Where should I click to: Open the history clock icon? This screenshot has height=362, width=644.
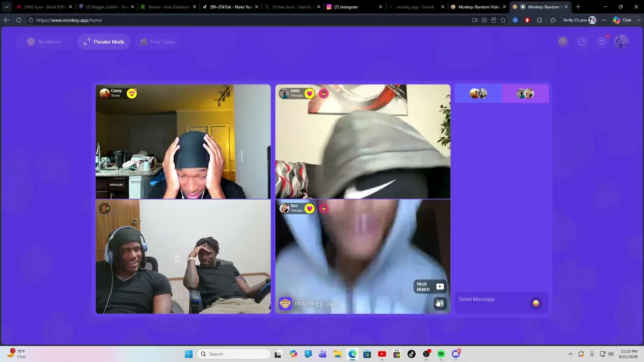pos(582,42)
